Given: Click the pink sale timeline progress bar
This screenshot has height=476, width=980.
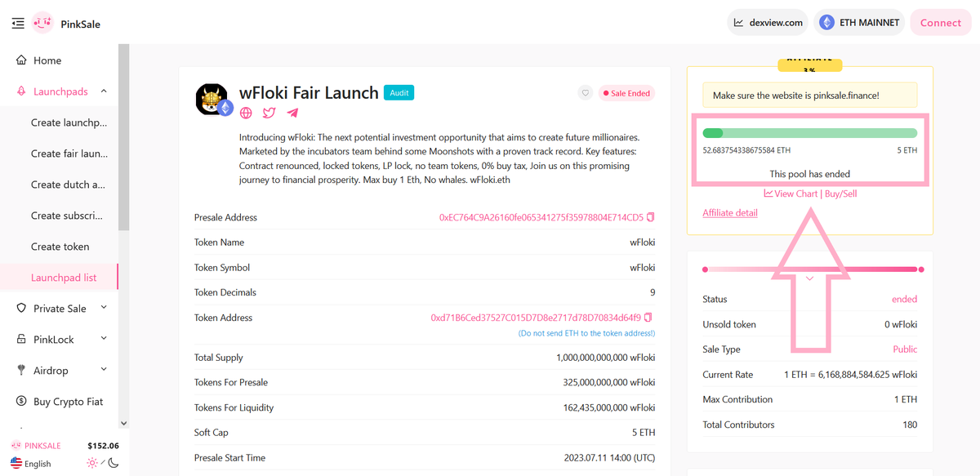Looking at the screenshot, I should coord(813,269).
